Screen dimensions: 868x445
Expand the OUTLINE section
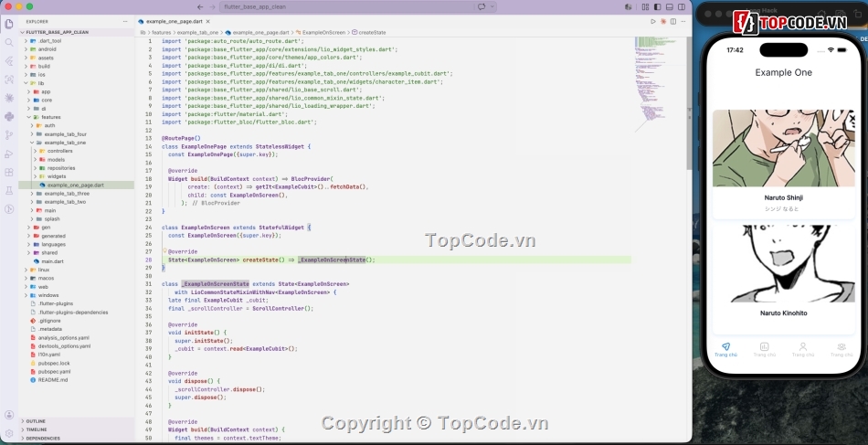(77, 421)
